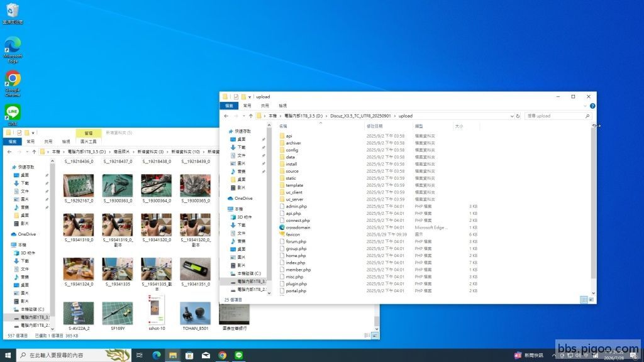The image size is (644, 362).
Task: Select member.php file
Action: 298,270
